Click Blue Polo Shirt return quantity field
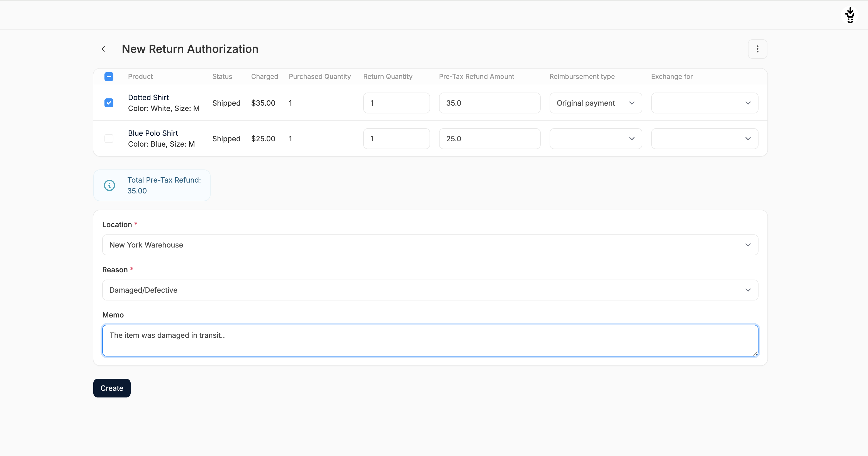Viewport: 868px width, 456px height. tap(396, 139)
